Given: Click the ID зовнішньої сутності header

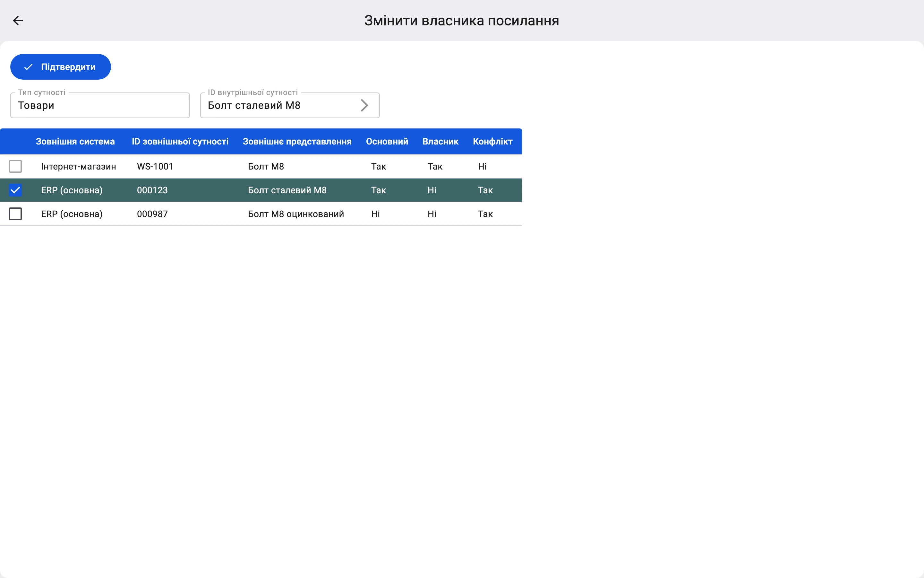Looking at the screenshot, I should click(180, 141).
